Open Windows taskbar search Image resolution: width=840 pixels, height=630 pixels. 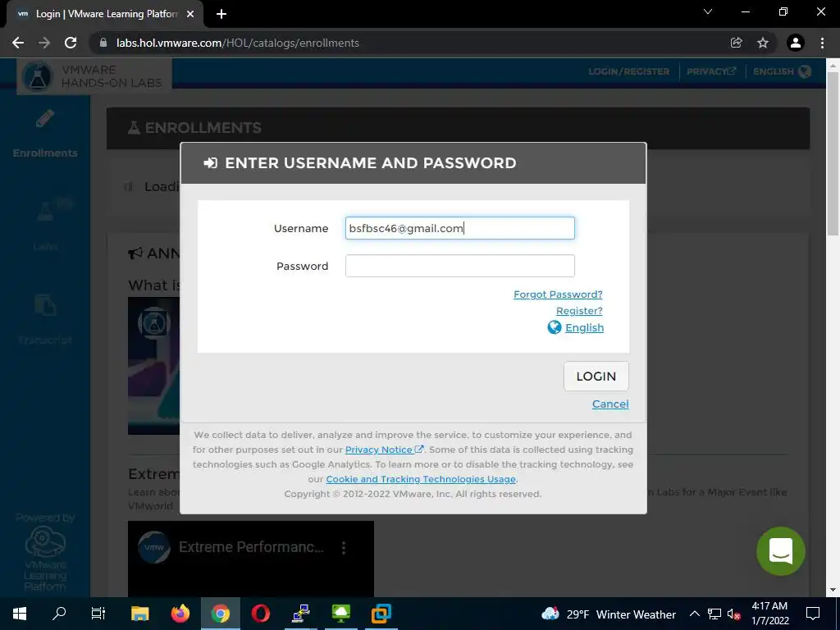point(59,614)
